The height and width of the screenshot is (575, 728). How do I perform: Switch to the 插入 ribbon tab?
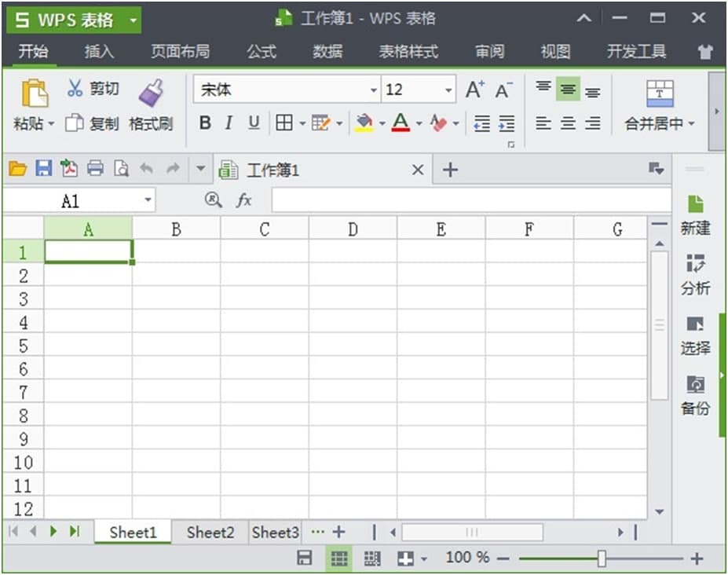pos(99,52)
